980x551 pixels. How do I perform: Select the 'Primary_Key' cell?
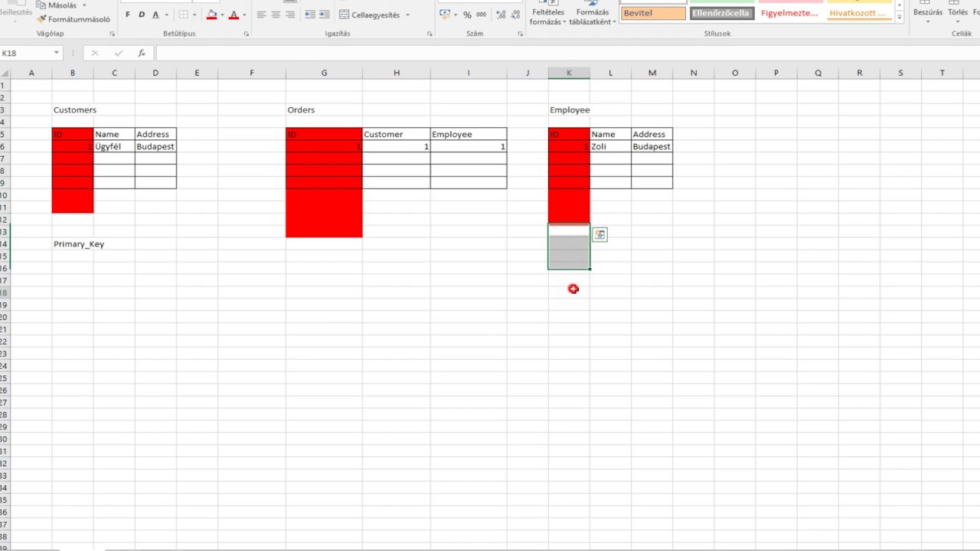tap(73, 244)
